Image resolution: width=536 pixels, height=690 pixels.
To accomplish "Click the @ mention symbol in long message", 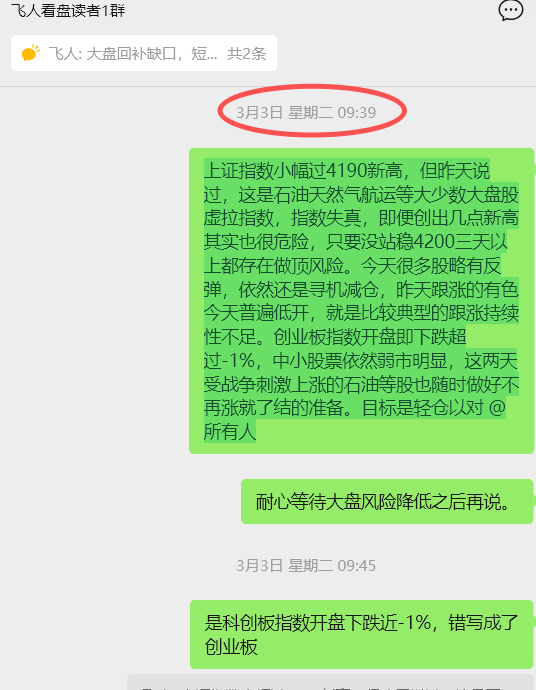I will pos(497,408).
